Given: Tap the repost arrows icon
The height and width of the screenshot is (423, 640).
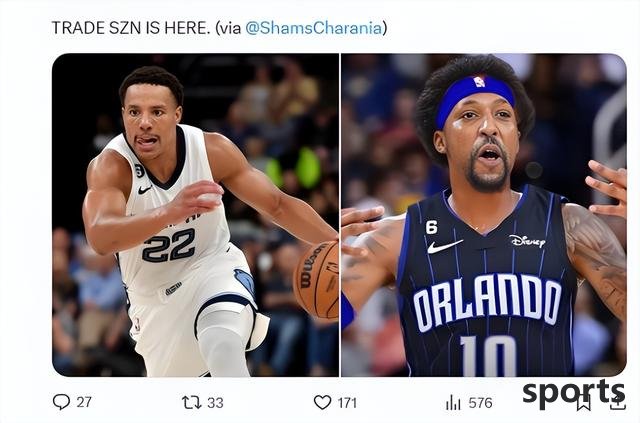Looking at the screenshot, I should pyautogui.click(x=191, y=403).
